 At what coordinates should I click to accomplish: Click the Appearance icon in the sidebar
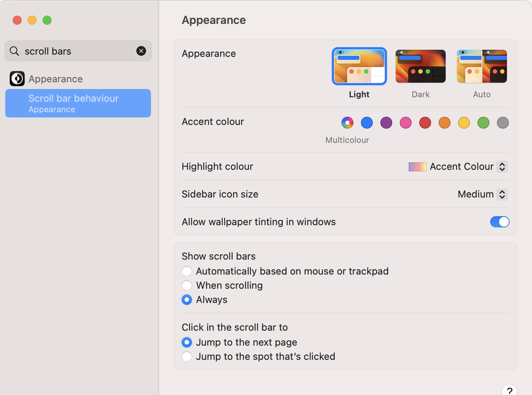17,79
